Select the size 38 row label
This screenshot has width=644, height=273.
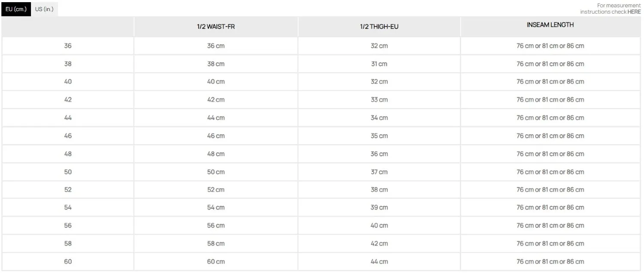(68, 64)
